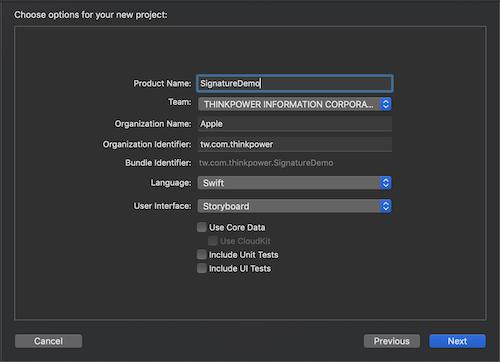
Task: Open the Language dropdown showing Swift
Action: click(295, 183)
